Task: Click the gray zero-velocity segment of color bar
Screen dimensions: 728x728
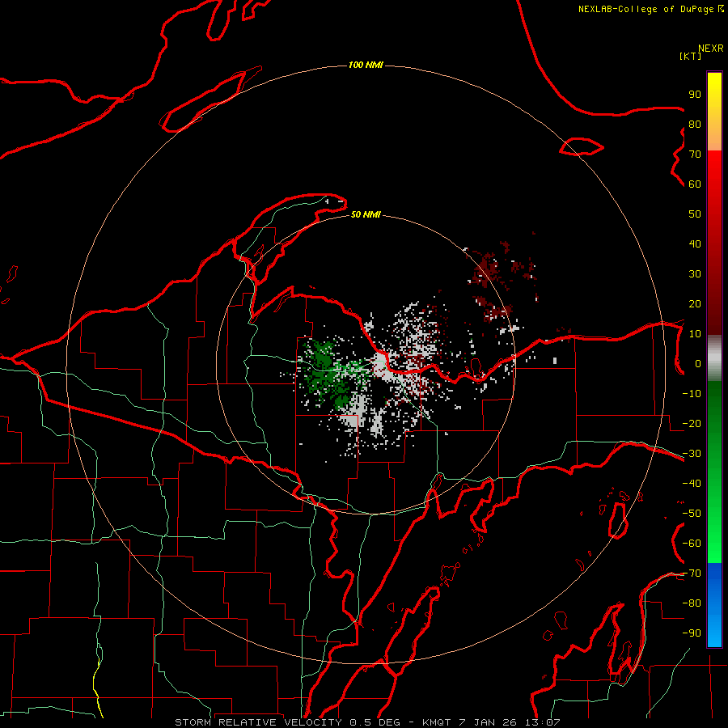Action: click(x=714, y=358)
